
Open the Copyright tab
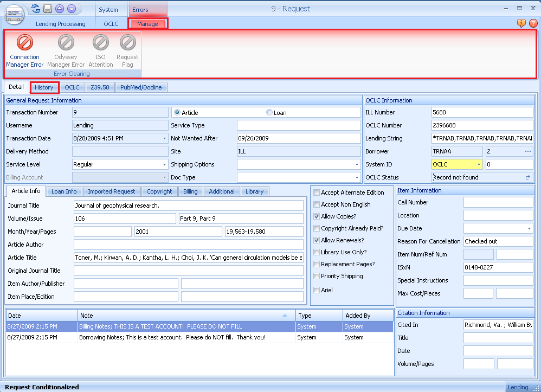[x=159, y=191]
